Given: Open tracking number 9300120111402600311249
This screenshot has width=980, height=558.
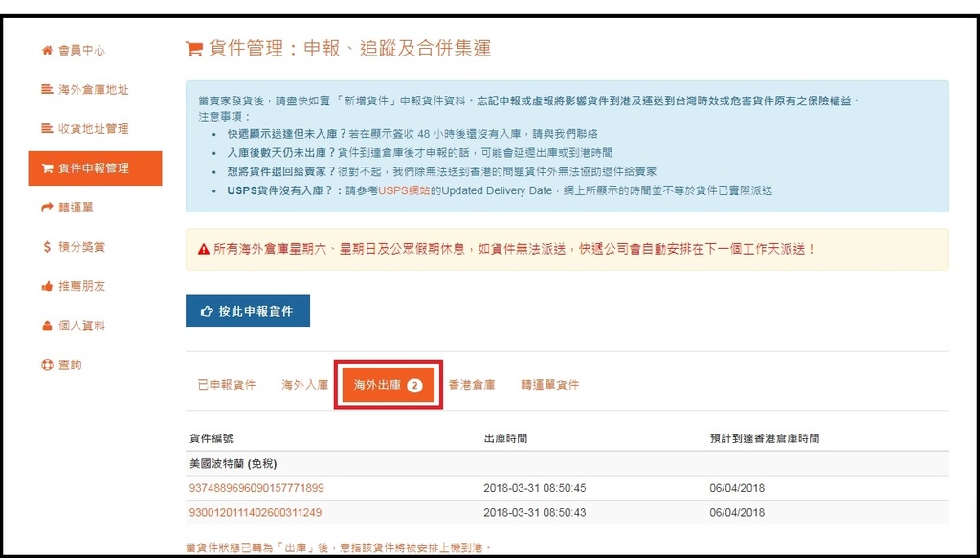Looking at the screenshot, I should 256,512.
